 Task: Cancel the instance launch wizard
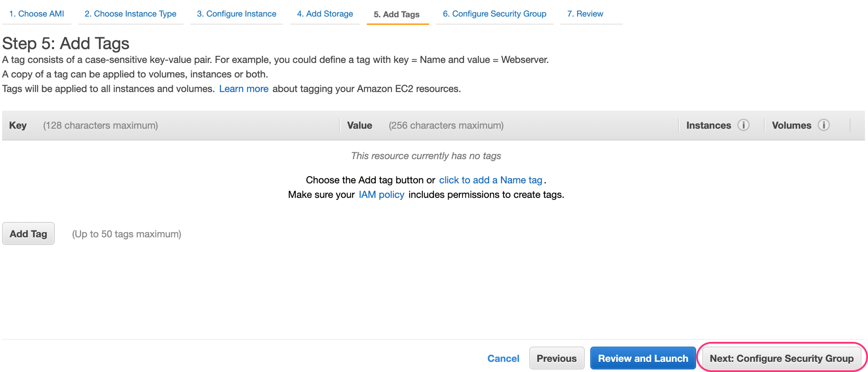503,358
